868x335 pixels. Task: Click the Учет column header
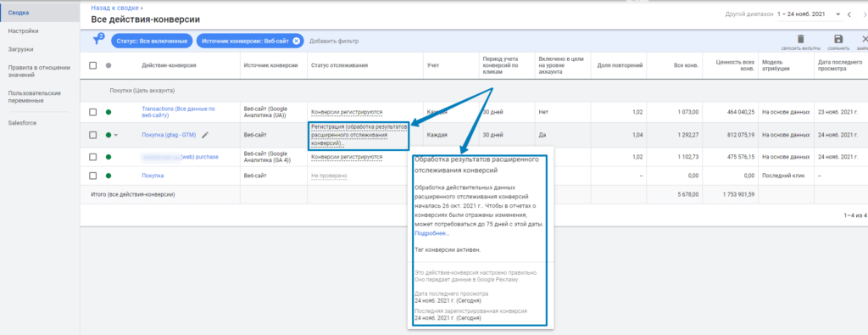(433, 65)
